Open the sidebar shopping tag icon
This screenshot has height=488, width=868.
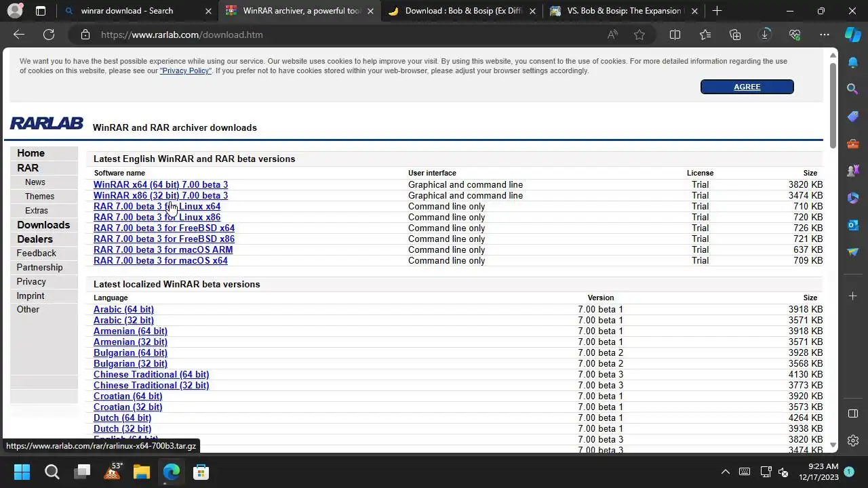[x=853, y=116]
